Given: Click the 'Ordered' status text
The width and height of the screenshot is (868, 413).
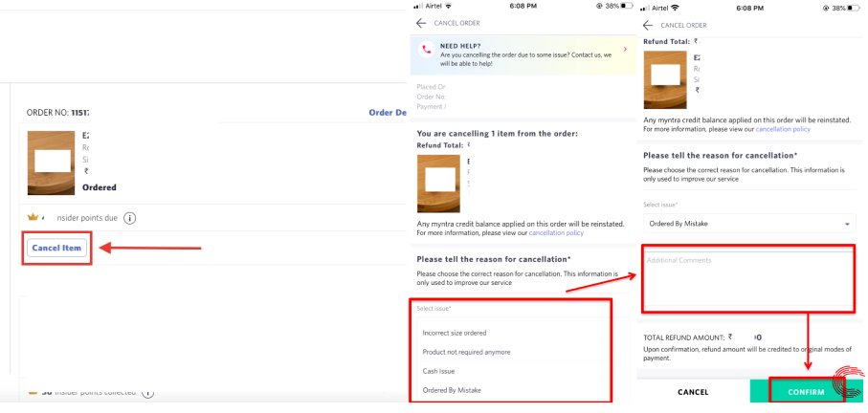Looking at the screenshot, I should click(x=100, y=187).
